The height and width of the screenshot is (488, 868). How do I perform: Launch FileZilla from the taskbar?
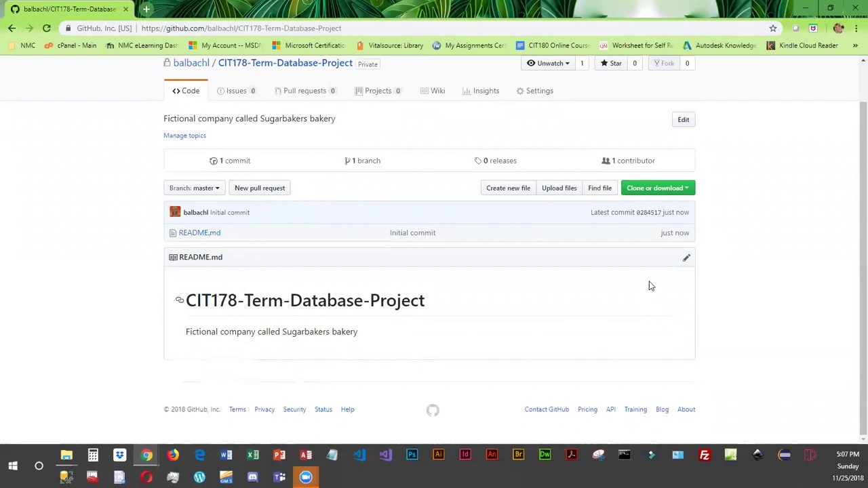[x=704, y=455]
